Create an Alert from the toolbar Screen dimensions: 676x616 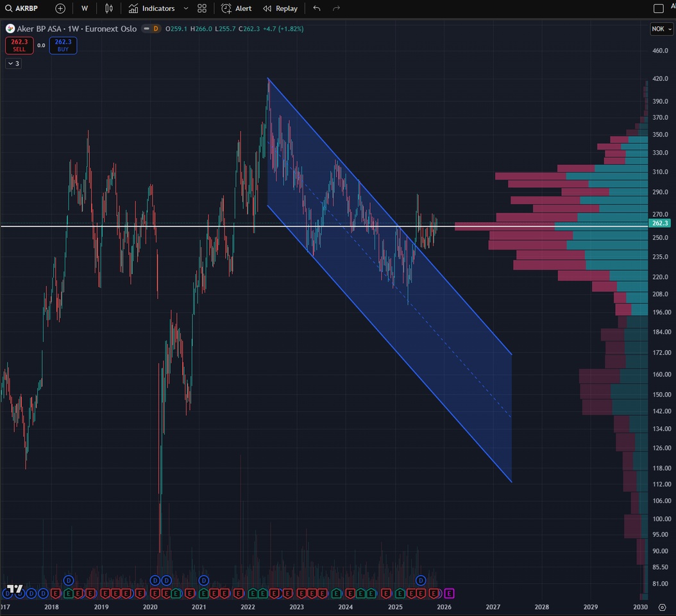click(236, 8)
